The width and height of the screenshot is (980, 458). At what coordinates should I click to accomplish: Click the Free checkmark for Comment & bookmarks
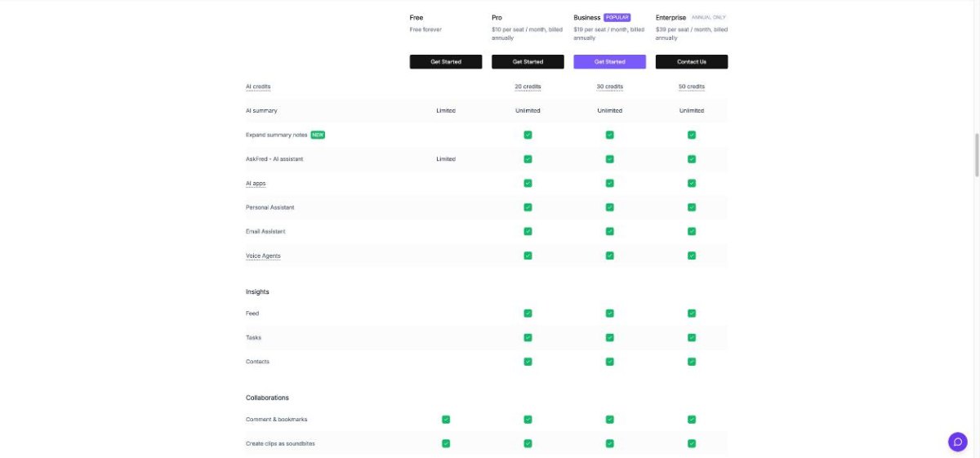pos(446,420)
